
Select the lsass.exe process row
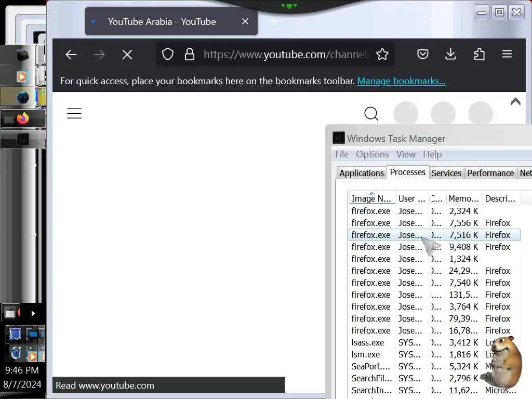pos(434,343)
